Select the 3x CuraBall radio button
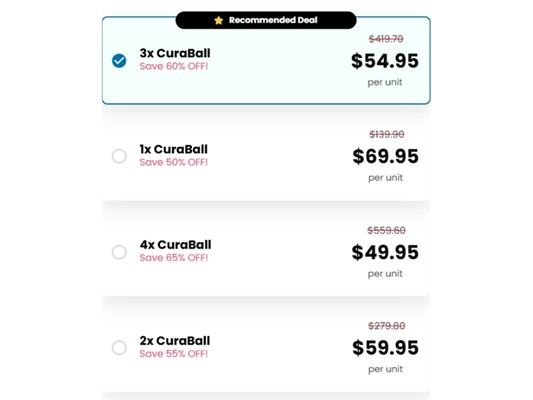Screen dimensions: 533x400 119,61
